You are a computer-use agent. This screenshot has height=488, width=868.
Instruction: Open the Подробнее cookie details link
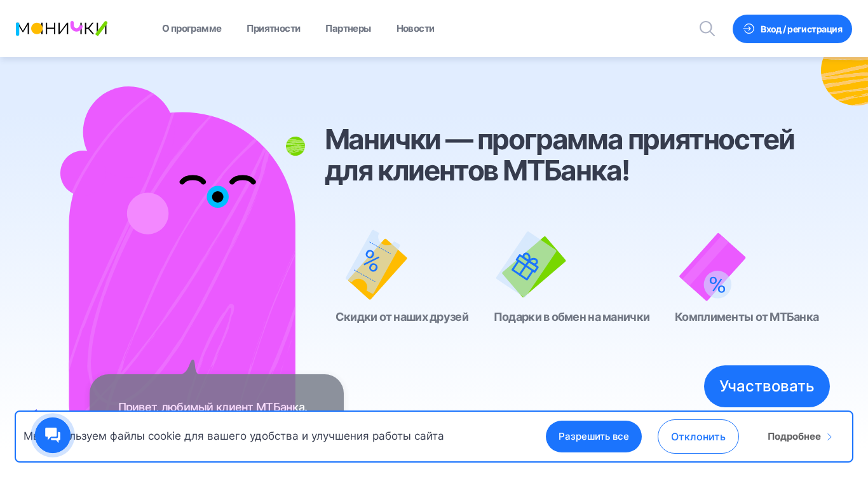[799, 437]
